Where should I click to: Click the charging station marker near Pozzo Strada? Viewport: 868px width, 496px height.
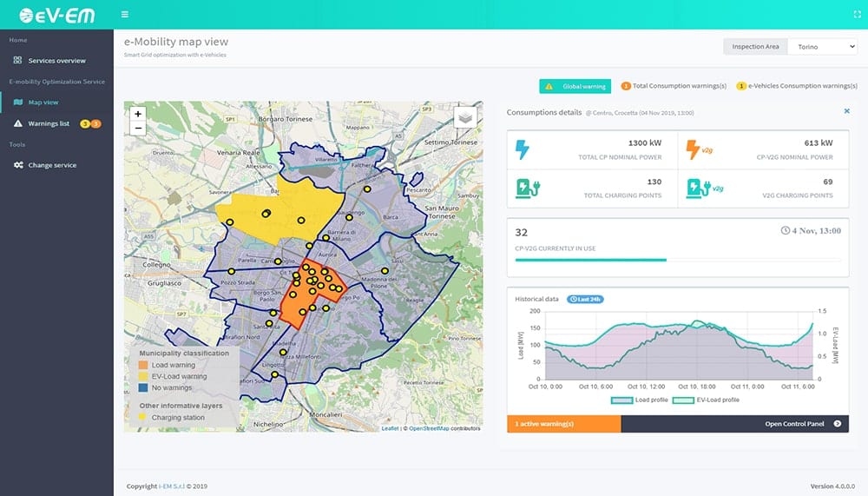point(232,272)
